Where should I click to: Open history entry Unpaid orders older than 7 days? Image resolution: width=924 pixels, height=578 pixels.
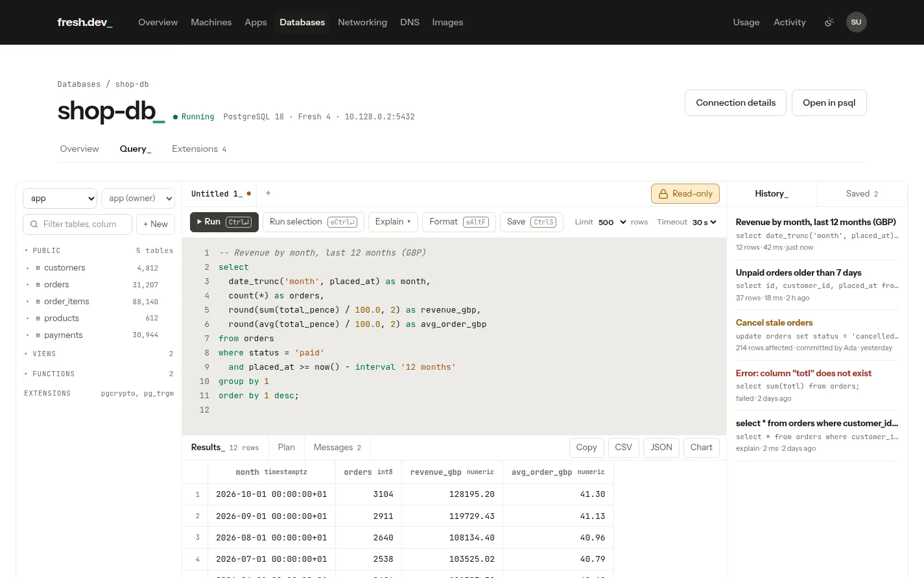tap(817, 285)
